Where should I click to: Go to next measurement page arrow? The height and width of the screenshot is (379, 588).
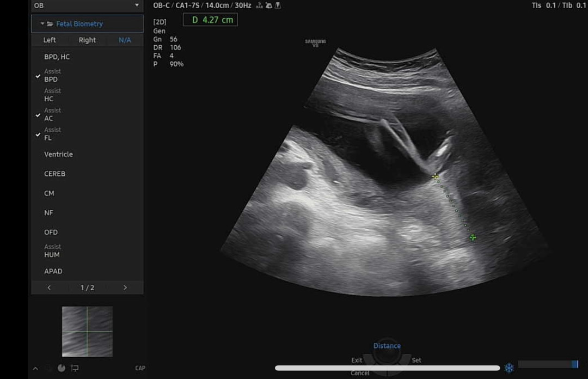[125, 288]
